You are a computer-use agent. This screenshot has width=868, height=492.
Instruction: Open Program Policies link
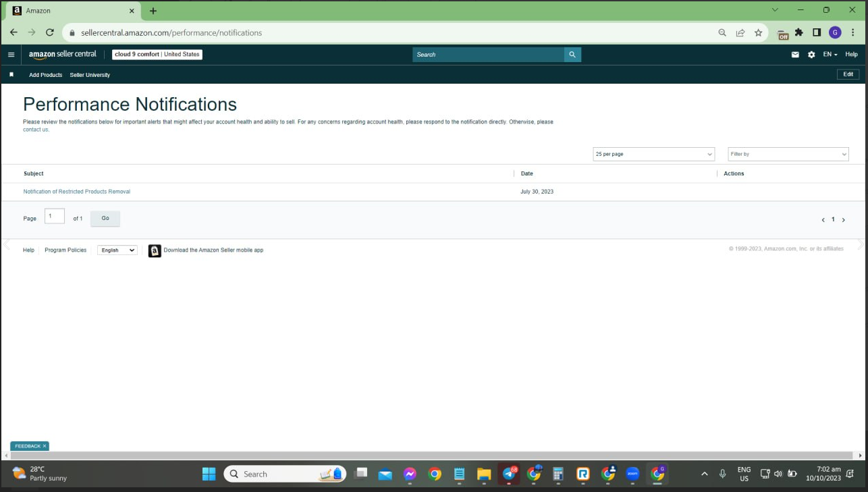(65, 250)
